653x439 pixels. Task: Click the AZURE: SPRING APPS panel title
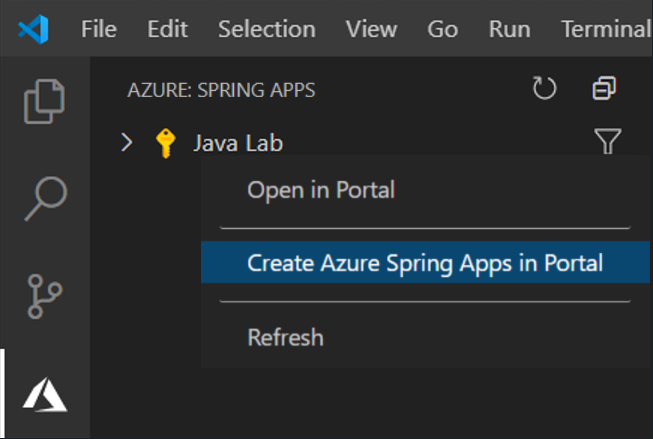[x=221, y=91]
